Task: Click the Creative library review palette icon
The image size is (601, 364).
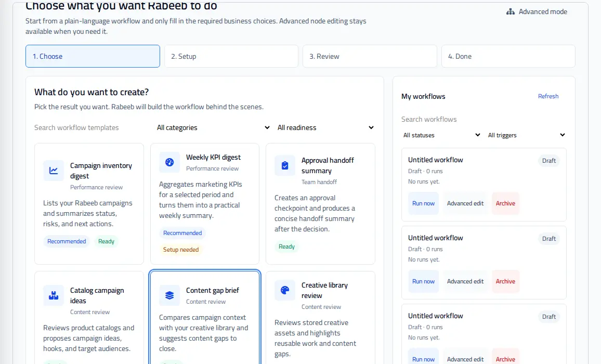Action: (x=285, y=290)
